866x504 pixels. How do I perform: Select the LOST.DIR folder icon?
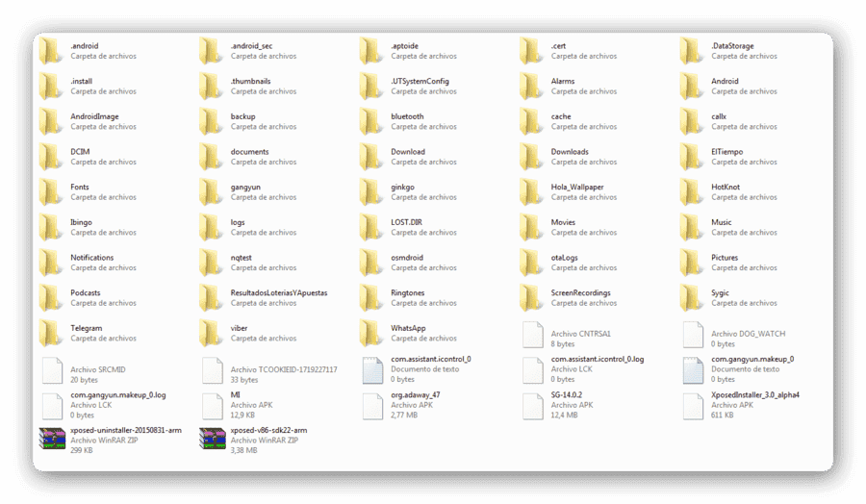pos(371,227)
